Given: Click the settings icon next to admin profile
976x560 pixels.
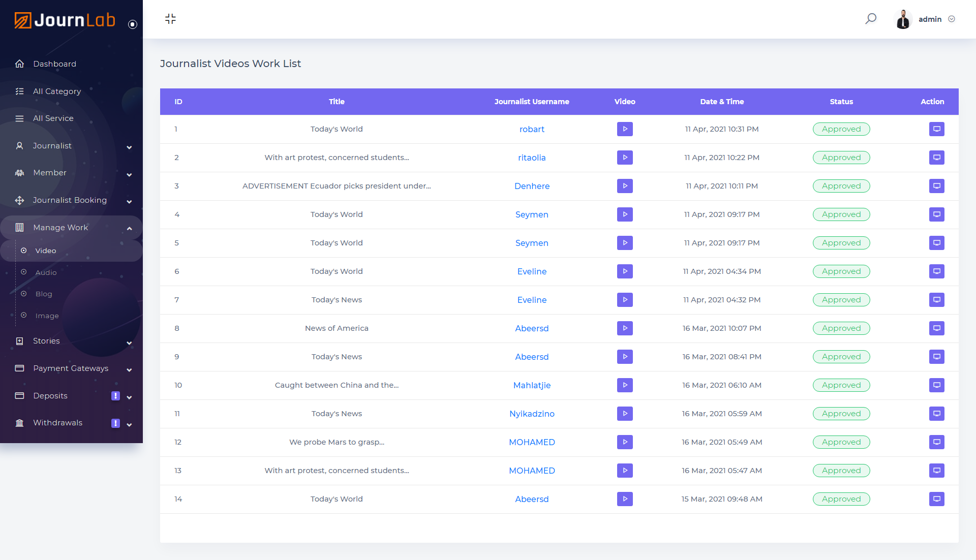Looking at the screenshot, I should [x=954, y=18].
